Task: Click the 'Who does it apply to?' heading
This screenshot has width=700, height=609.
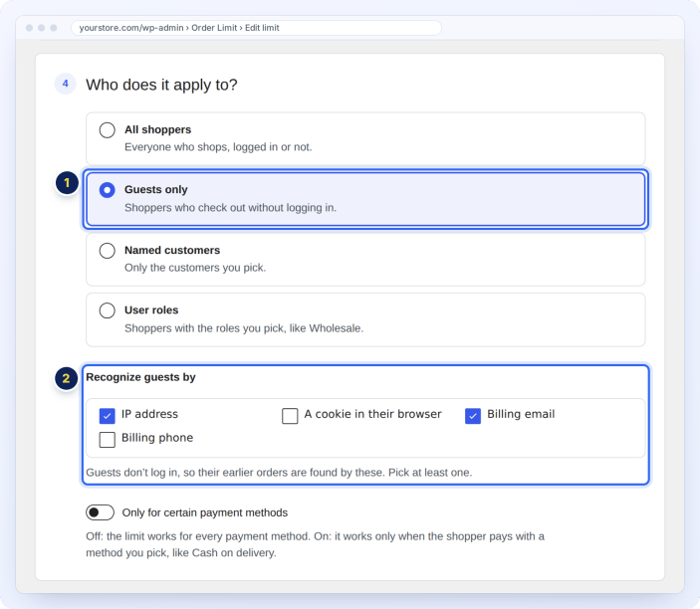Action: point(161,85)
